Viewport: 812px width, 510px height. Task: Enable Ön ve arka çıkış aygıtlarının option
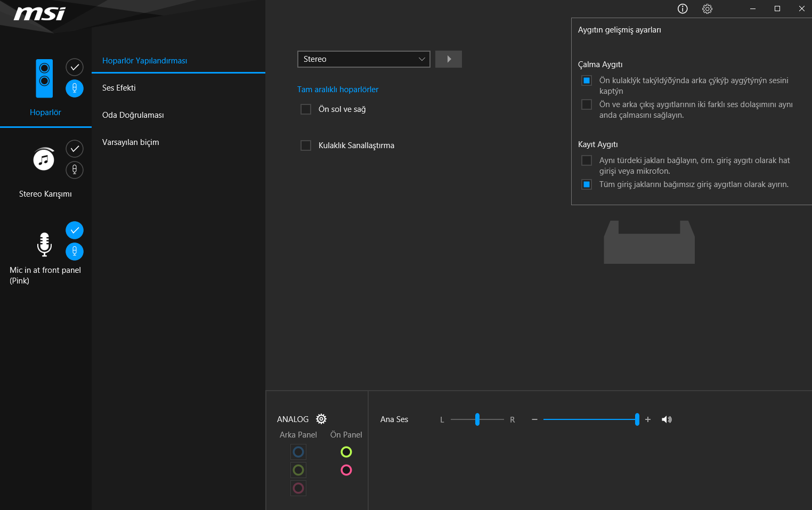click(587, 104)
